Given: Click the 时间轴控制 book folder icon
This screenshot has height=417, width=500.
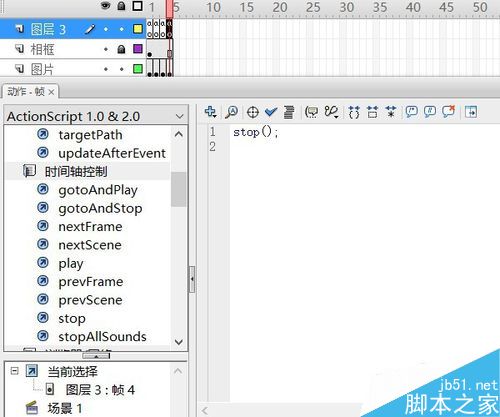Looking at the screenshot, I should click(29, 171).
